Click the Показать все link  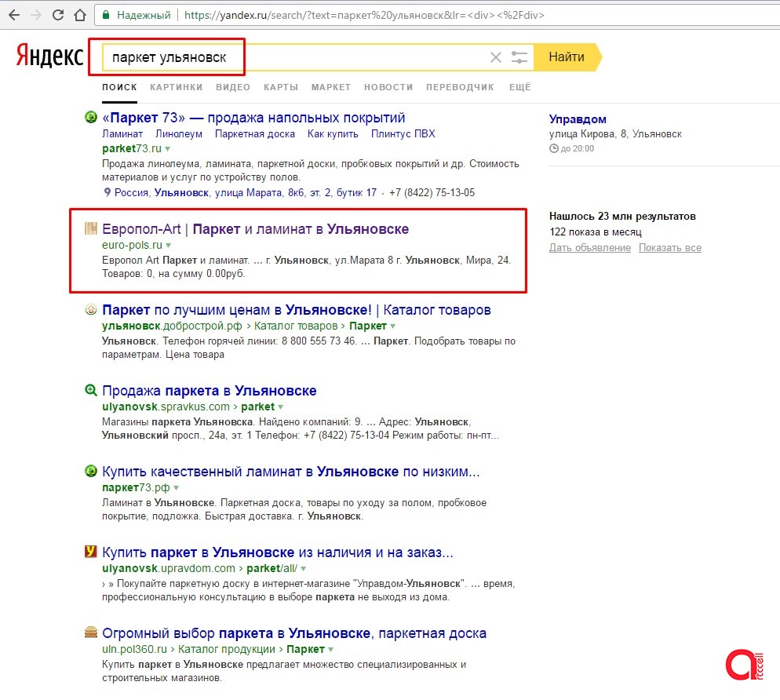670,248
